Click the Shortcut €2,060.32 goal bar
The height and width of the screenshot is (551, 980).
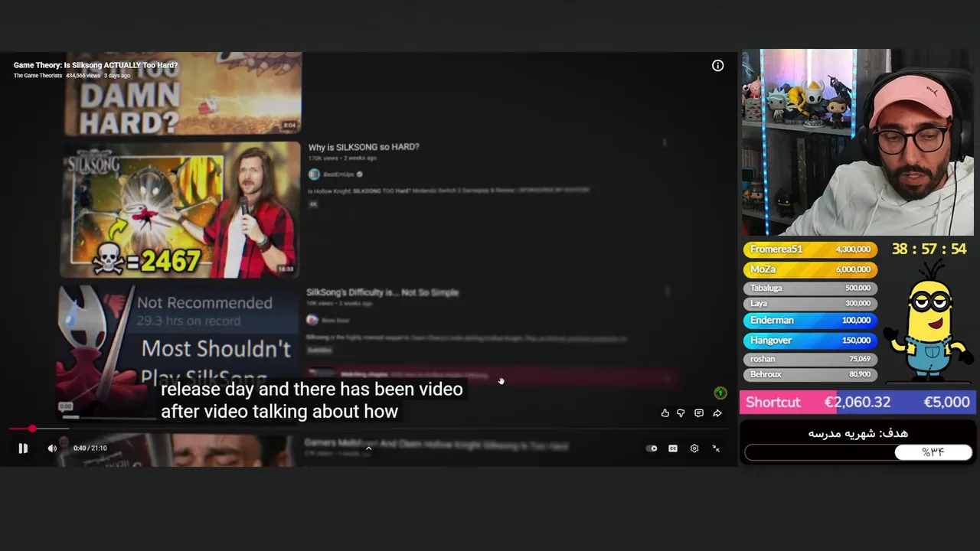[x=857, y=403]
